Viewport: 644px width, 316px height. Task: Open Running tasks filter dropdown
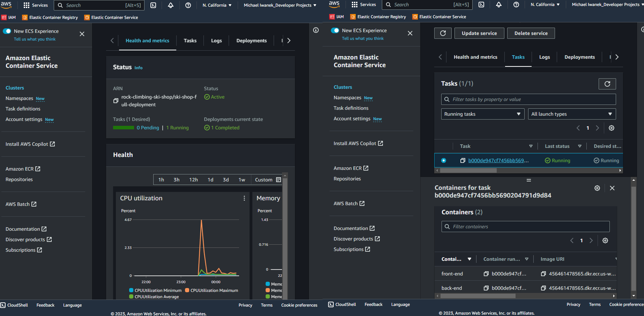pos(483,114)
